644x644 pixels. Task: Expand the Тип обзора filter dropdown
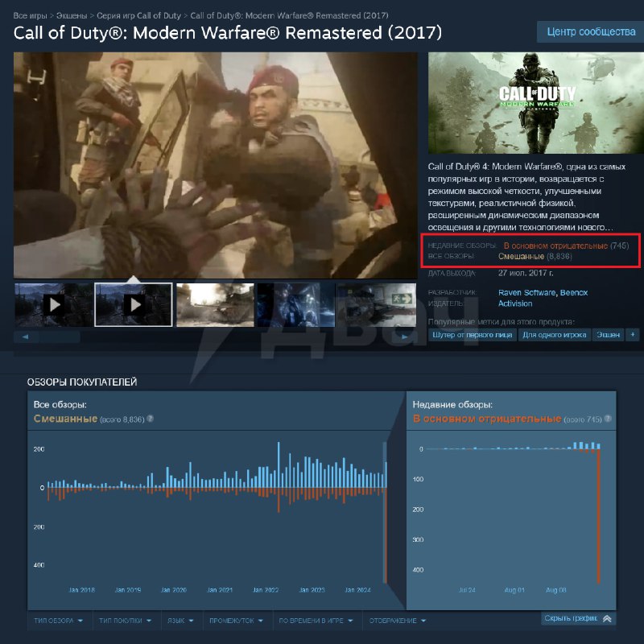[58, 621]
